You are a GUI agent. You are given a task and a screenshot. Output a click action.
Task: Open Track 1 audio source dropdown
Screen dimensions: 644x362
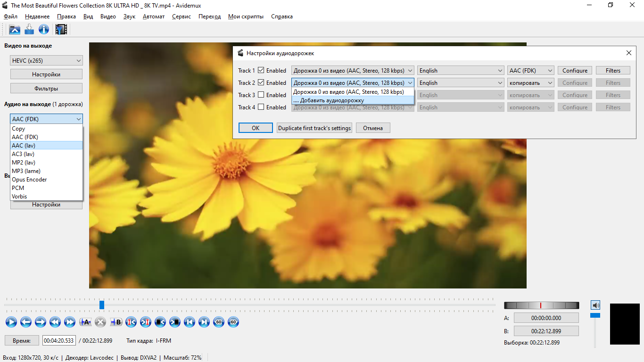tap(353, 70)
